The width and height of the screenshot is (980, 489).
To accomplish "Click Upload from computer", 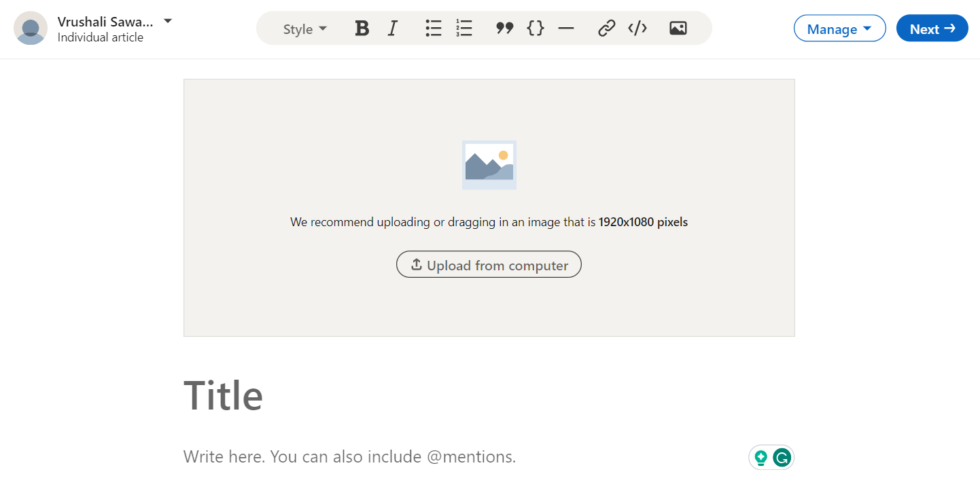I will coord(489,264).
